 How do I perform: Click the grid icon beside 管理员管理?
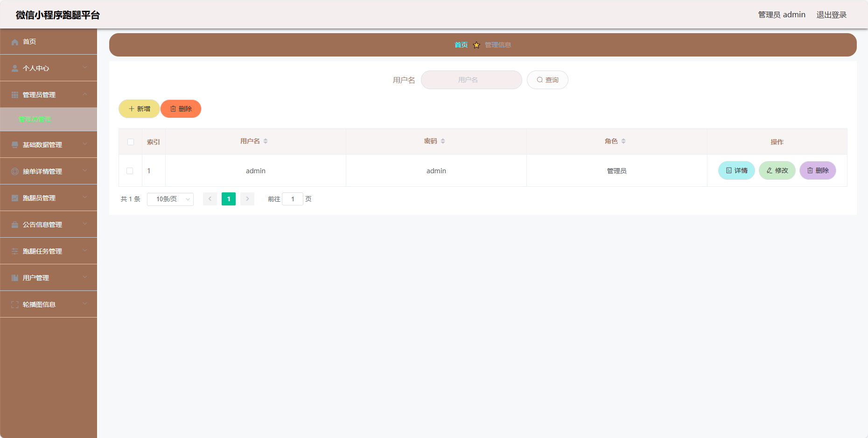click(15, 95)
